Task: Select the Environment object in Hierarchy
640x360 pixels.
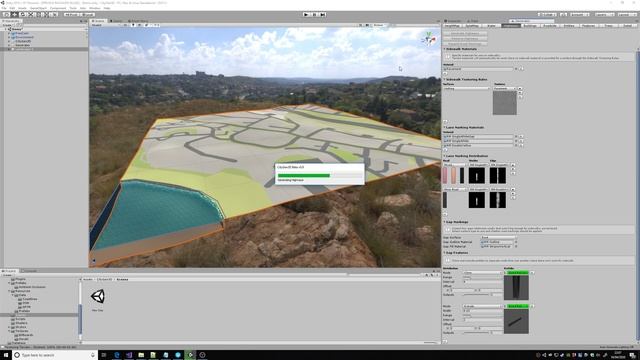Action: pyautogui.click(x=24, y=37)
